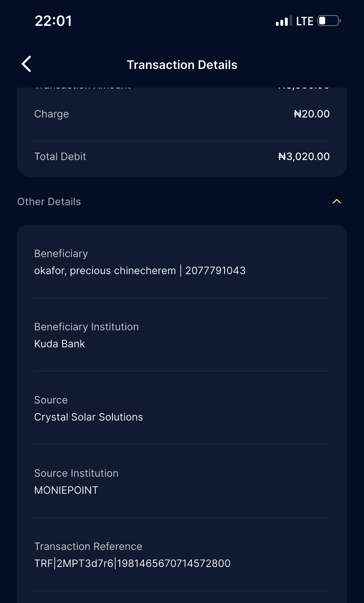The width and height of the screenshot is (364, 603).
Task: Tap the Other Details section header
Action: [49, 202]
